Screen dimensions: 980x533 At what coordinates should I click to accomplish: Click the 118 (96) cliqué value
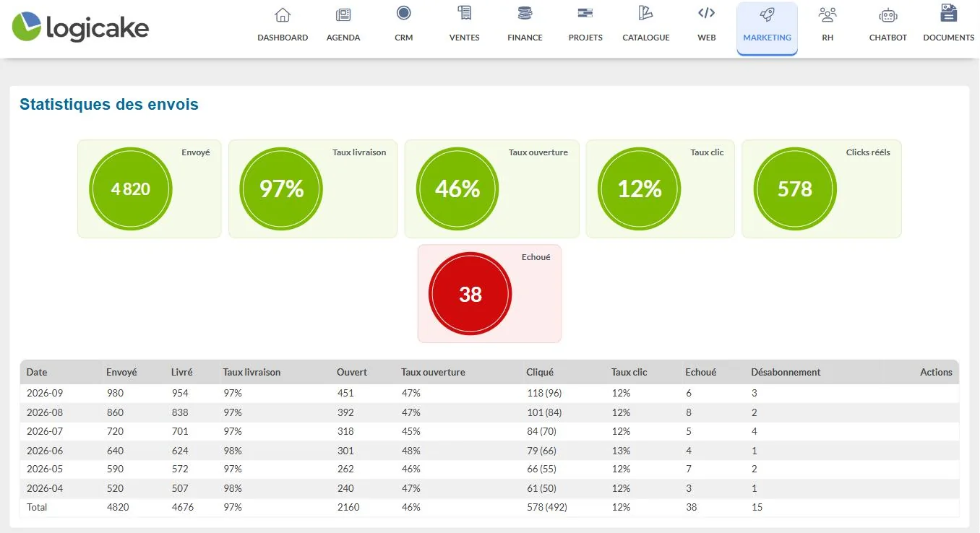pos(544,394)
